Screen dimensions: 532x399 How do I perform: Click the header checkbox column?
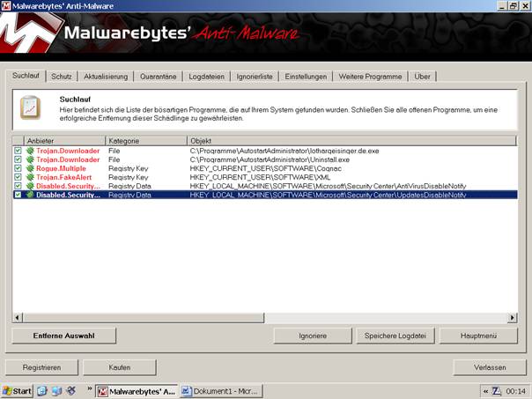click(18, 141)
